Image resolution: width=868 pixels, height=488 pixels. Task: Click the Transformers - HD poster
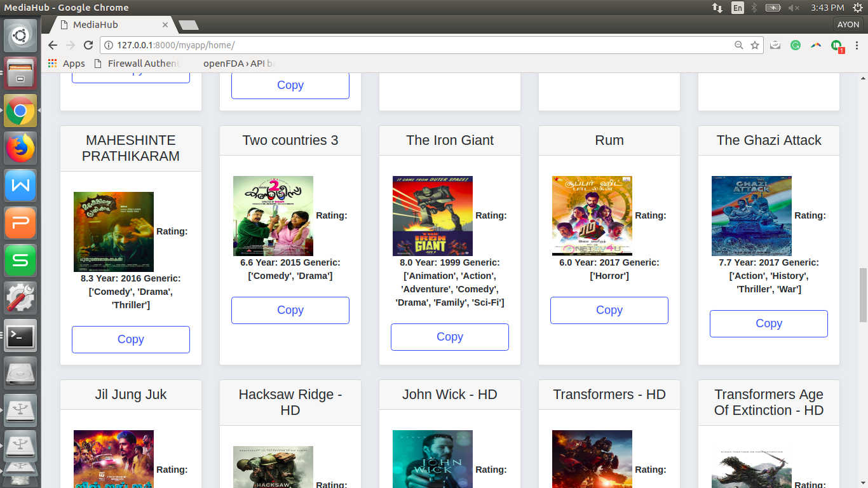pos(592,459)
